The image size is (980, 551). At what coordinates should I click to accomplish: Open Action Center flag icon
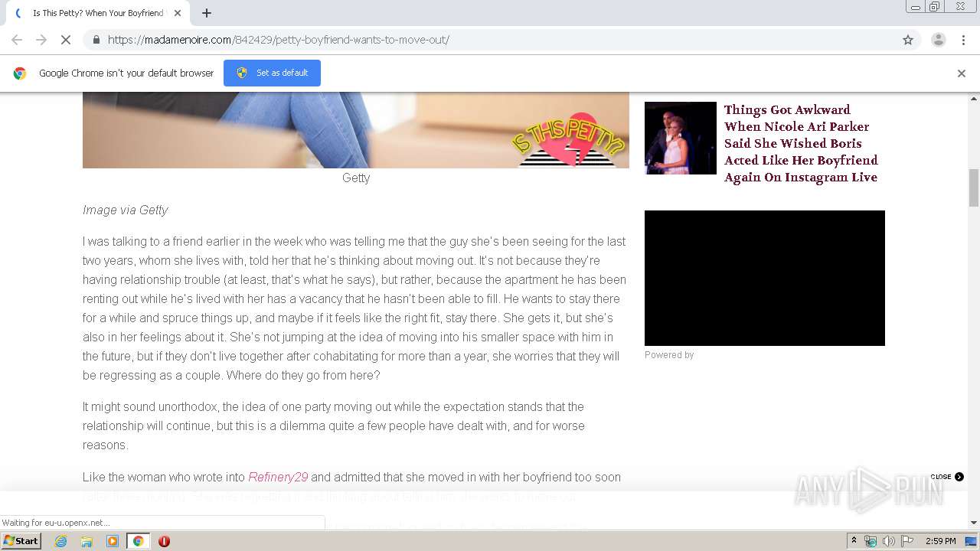pos(907,541)
